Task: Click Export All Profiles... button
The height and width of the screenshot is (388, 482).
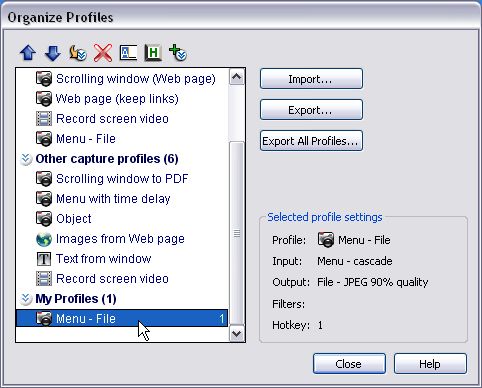Action: (x=311, y=141)
